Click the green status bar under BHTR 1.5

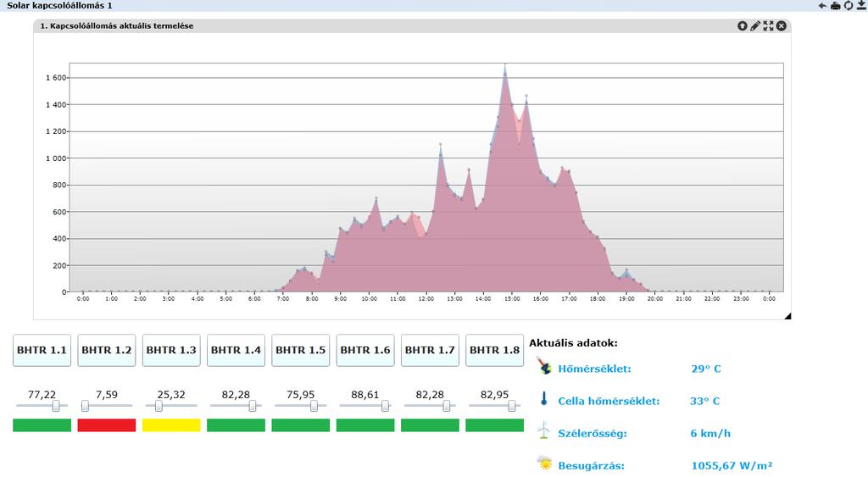(301, 425)
